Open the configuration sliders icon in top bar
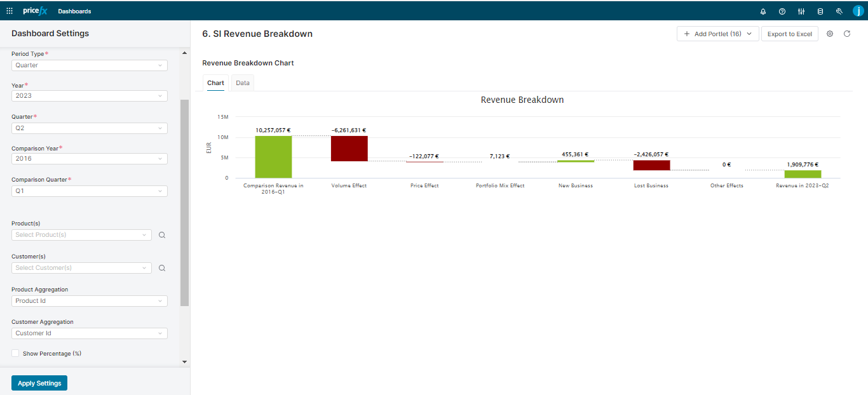 click(801, 11)
